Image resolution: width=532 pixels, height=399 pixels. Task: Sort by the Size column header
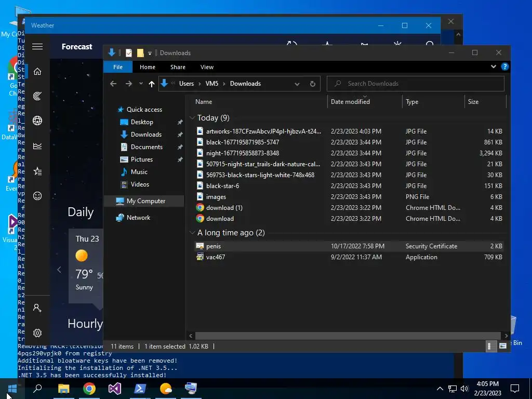pyautogui.click(x=473, y=101)
